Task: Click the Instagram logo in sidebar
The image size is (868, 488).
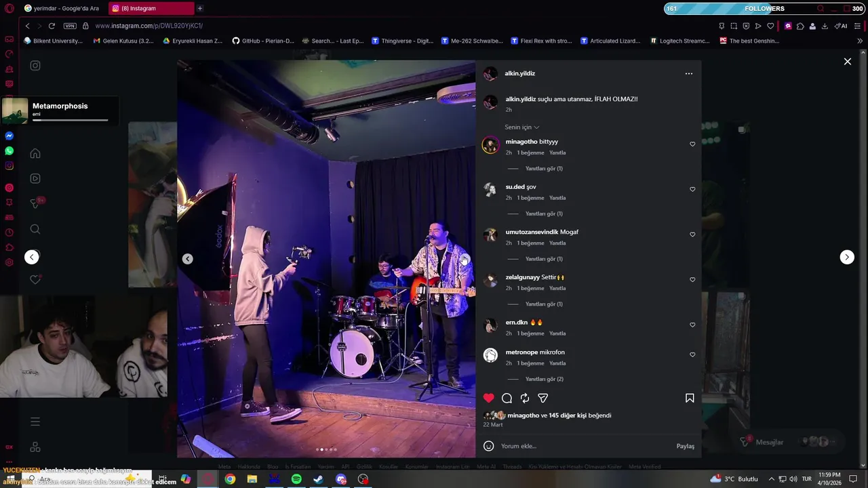Action: coord(35,66)
